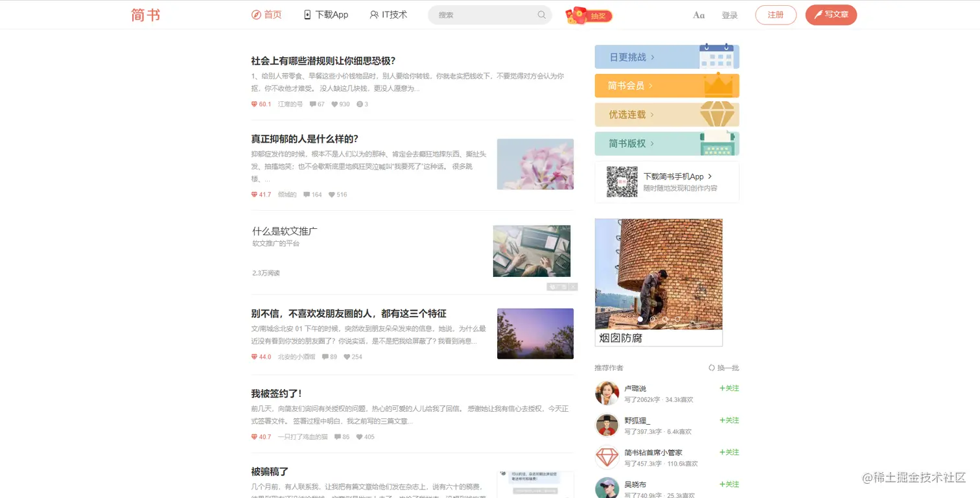The height and width of the screenshot is (498, 980).
Task: Open the 优选连载 banner
Action: pyautogui.click(x=667, y=115)
